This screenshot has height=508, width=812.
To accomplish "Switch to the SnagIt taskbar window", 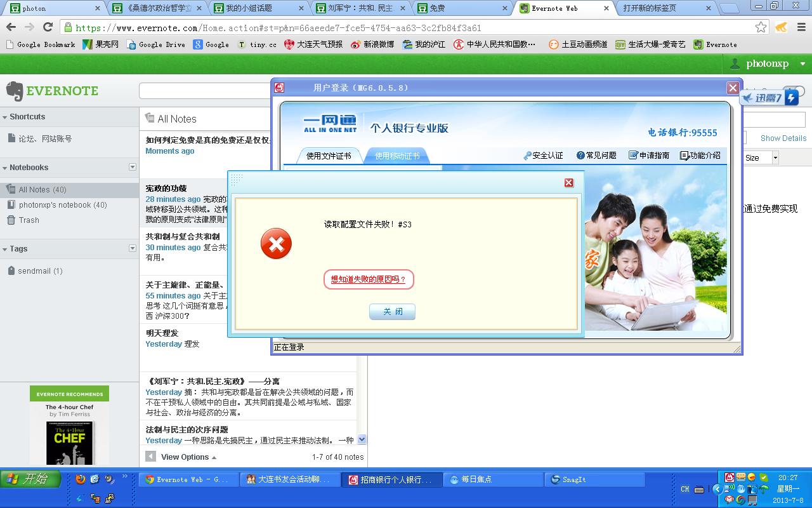I will (x=594, y=480).
